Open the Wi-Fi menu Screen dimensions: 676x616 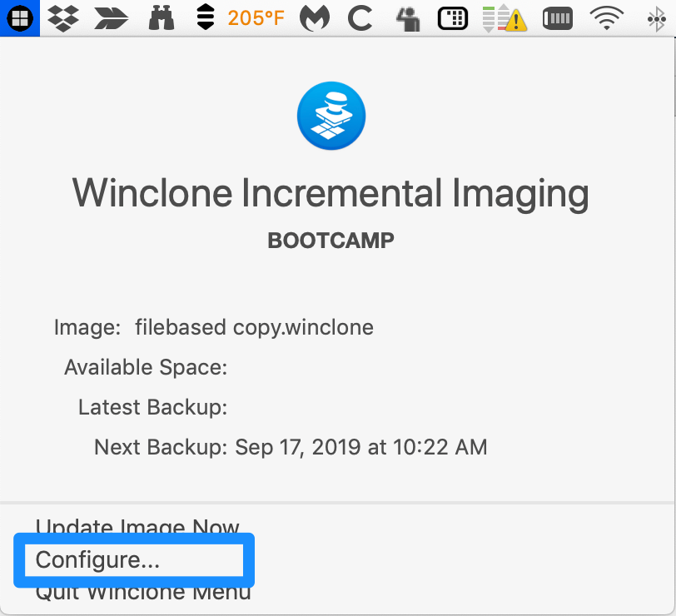607,18
